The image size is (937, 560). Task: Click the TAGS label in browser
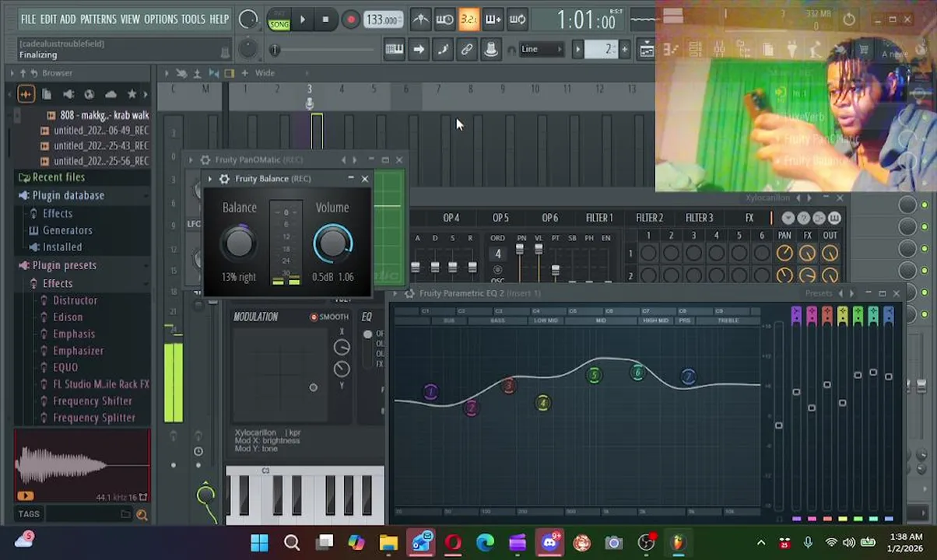[x=29, y=514]
